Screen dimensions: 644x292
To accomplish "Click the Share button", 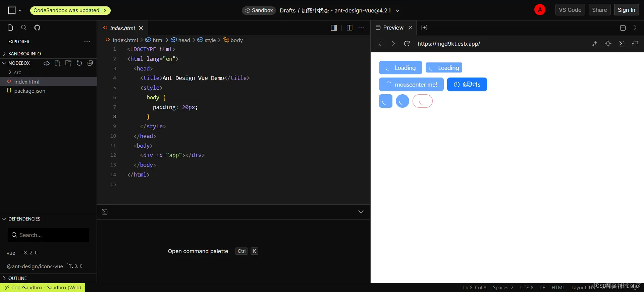I will coord(599,10).
